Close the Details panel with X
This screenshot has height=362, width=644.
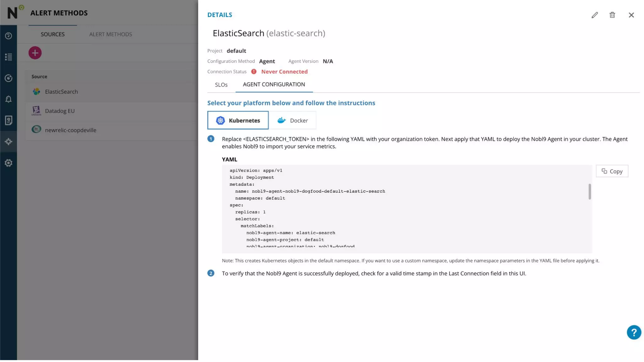coord(631,15)
